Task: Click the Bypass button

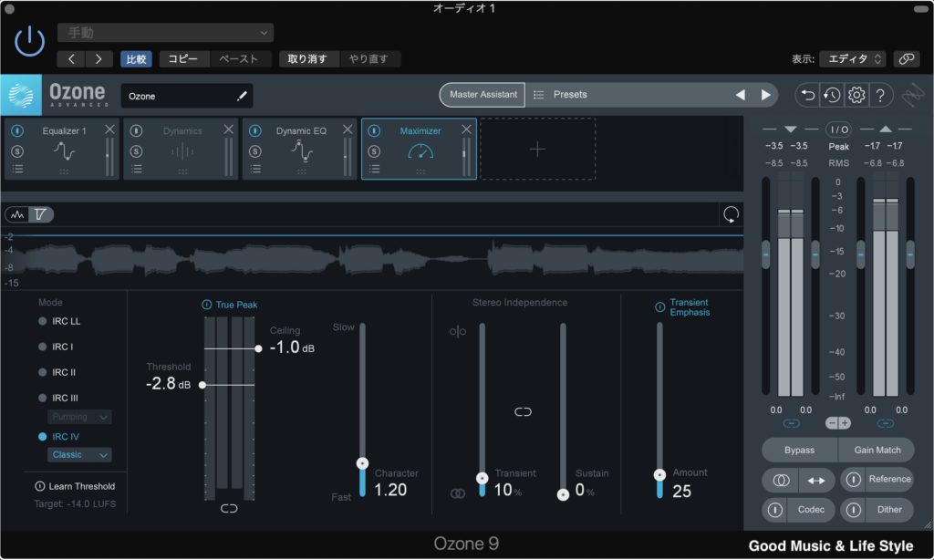Action: pyautogui.click(x=799, y=450)
